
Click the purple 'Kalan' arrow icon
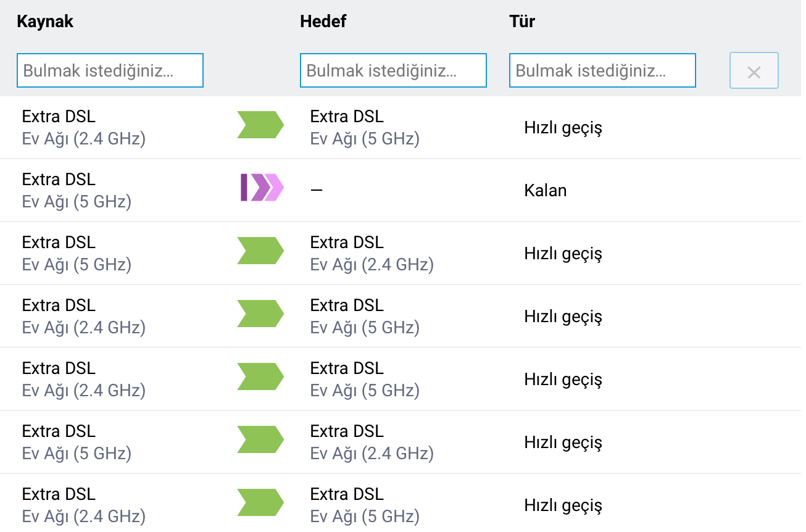coord(262,188)
